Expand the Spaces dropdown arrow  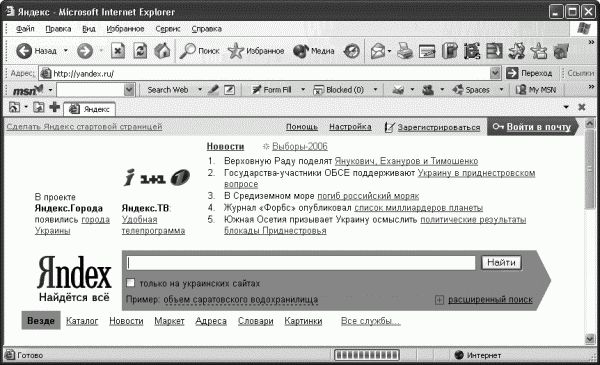coord(501,90)
